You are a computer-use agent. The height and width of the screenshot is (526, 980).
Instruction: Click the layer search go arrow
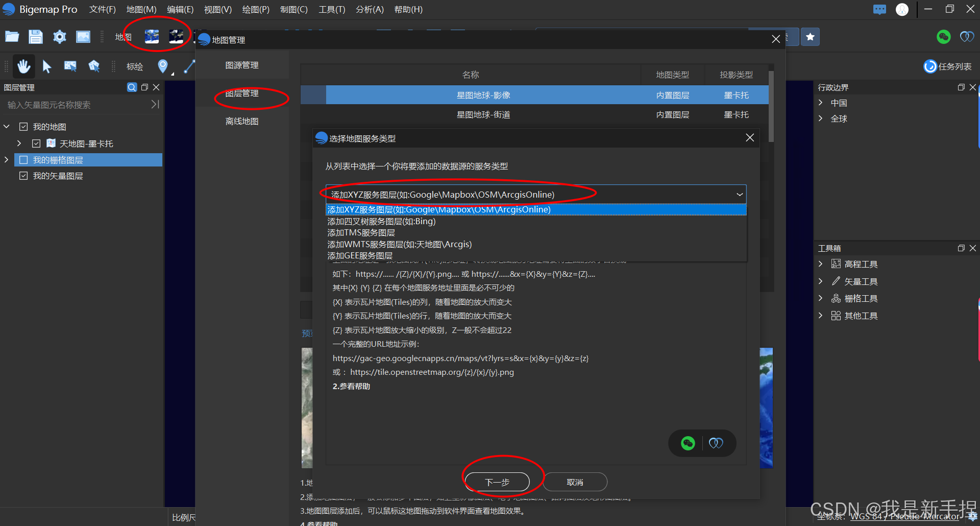click(x=155, y=104)
